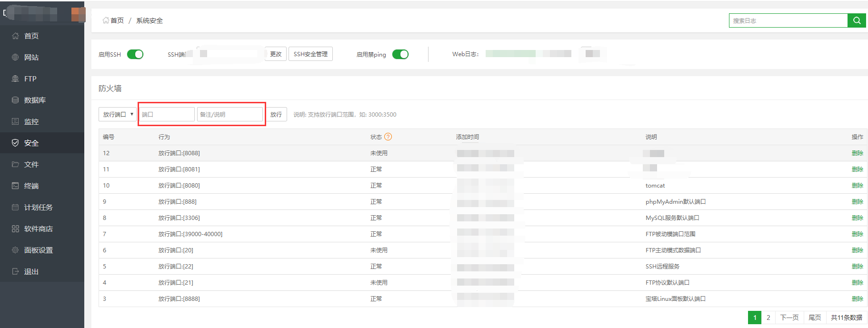Click 尾页 last page
The height and width of the screenshot is (328, 868).
click(x=815, y=318)
